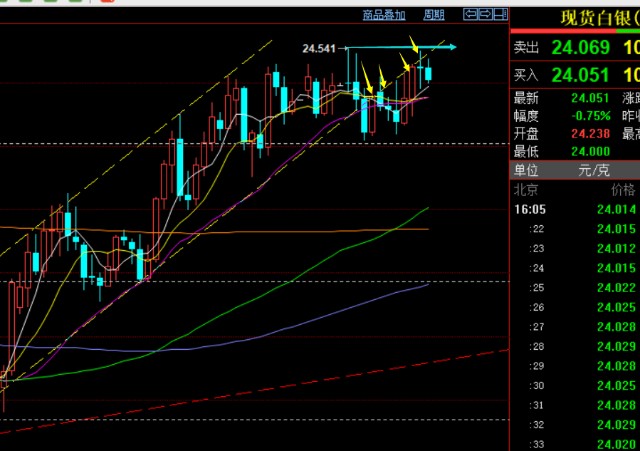The image size is (640, 451).
Task: Select the rightmost yellow arrow annotation
Action: pos(415,44)
